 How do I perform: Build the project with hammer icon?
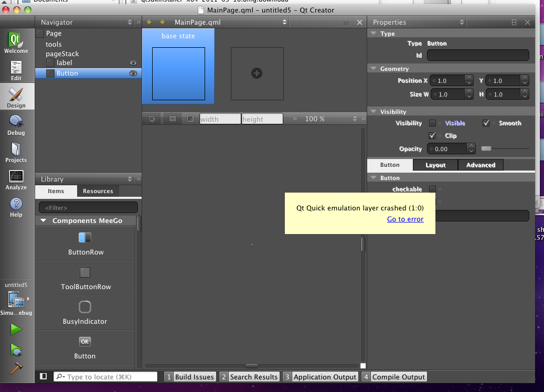[x=16, y=368]
